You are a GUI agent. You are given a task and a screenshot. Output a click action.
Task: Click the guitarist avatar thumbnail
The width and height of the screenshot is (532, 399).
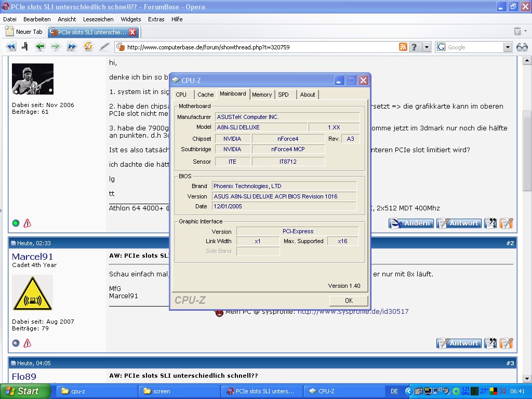(33, 79)
